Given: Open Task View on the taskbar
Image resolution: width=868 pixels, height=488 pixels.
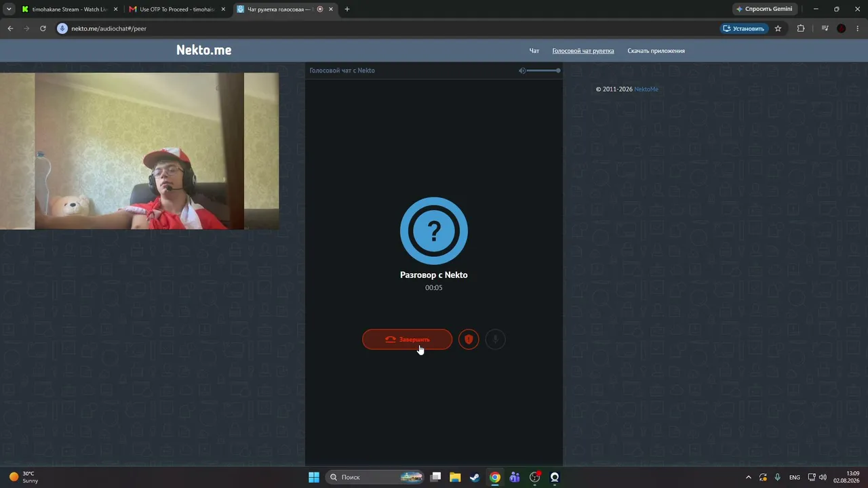Looking at the screenshot, I should 436,477.
